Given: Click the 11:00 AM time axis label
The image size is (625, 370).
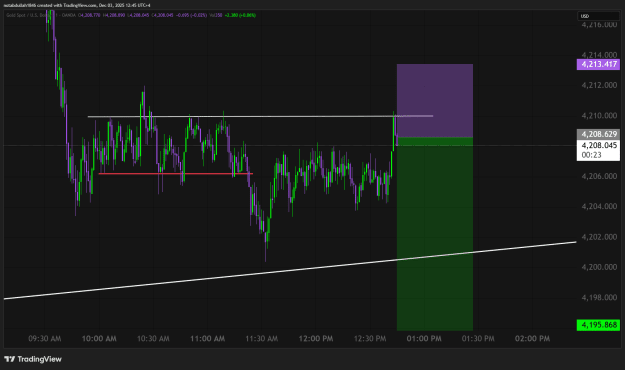Looking at the screenshot, I should (207, 339).
